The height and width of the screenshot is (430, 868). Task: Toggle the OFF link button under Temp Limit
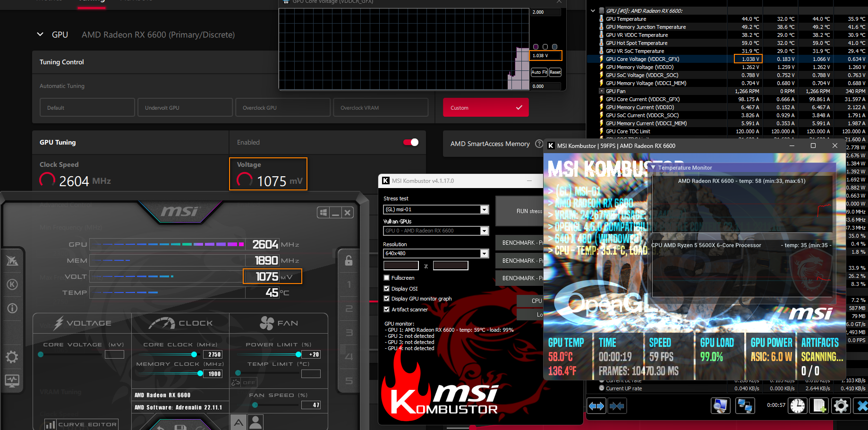[x=244, y=382]
